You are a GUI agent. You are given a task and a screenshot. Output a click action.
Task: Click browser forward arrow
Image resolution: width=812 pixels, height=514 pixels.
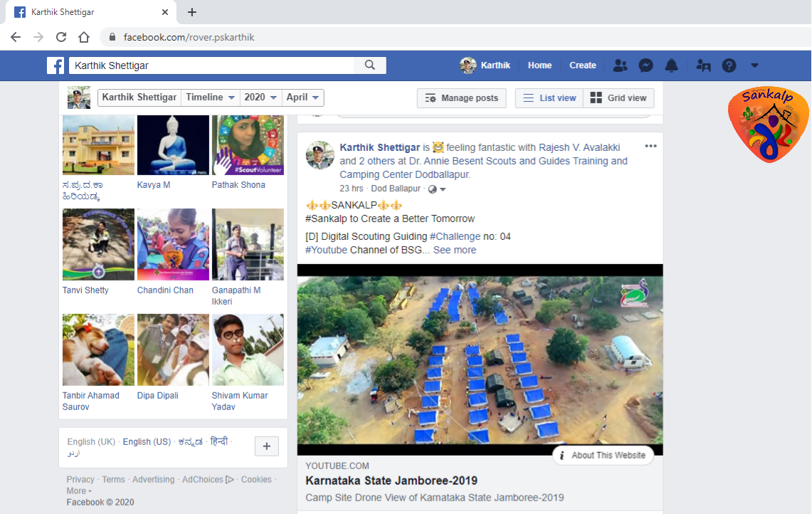(x=38, y=37)
